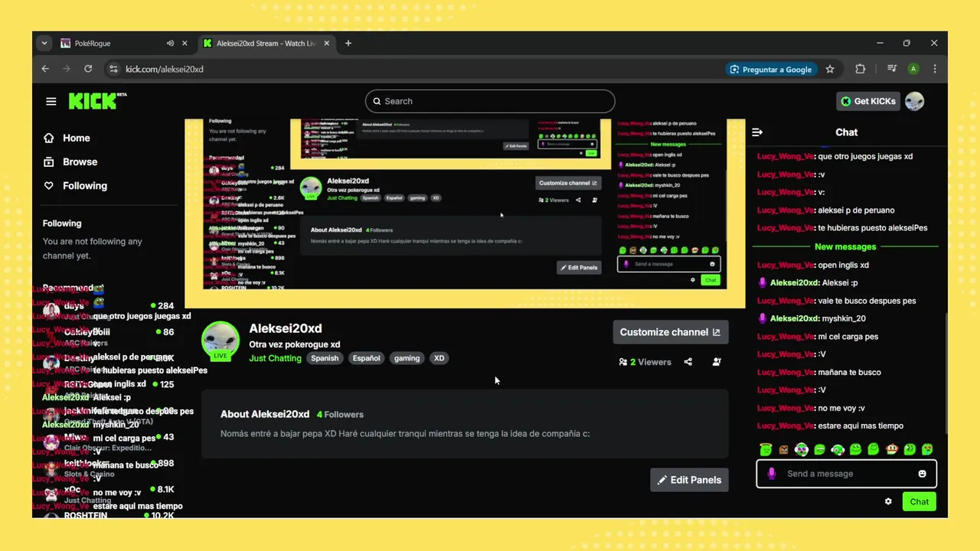
Task: Focus the Kick Search field
Action: point(490,101)
